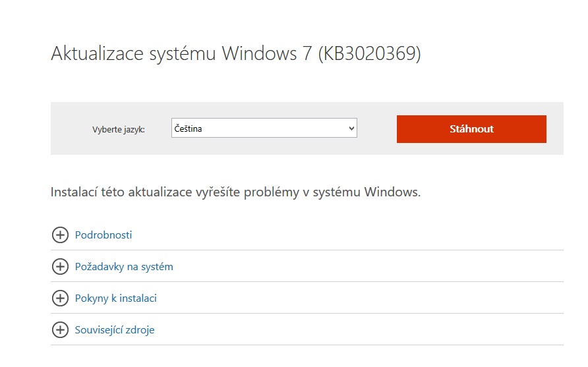Open the language dropdown arrow

351,129
